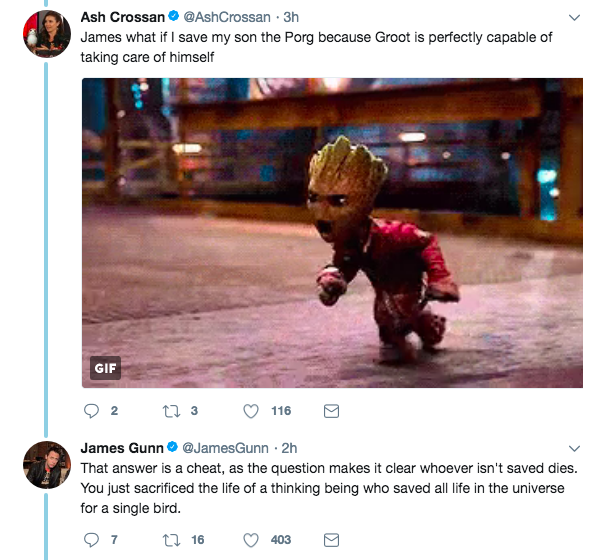Like James Gunn's tweet
Viewport: 606px width, 560px height.
coord(253,539)
